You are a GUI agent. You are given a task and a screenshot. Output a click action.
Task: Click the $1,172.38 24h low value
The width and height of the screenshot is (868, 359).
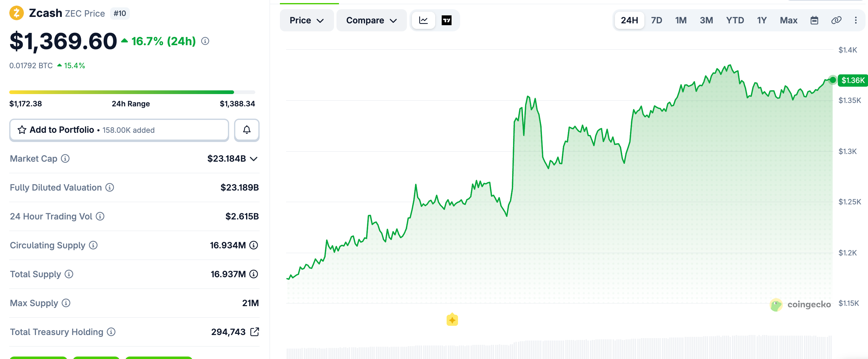26,104
